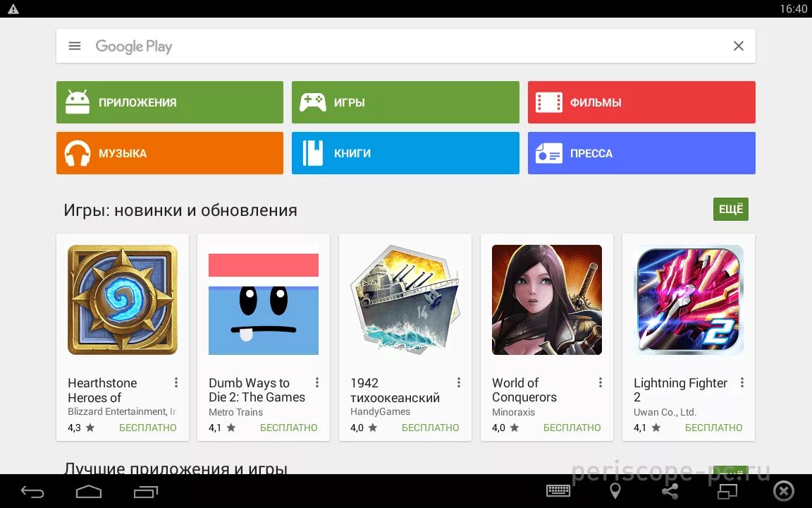Click Hearthstone Heroes of title text
This screenshot has width=812, height=508.
point(102,390)
